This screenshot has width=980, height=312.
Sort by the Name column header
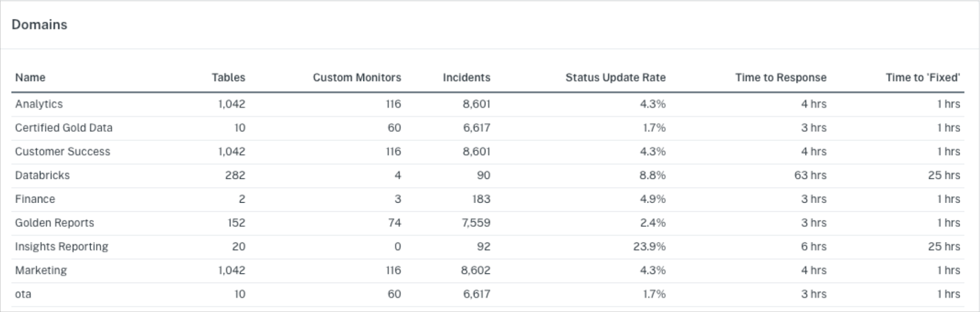tap(31, 78)
